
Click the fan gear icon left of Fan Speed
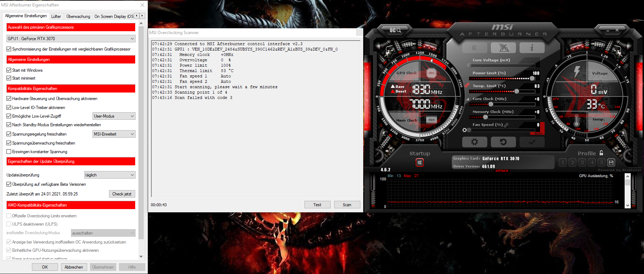pos(464,130)
